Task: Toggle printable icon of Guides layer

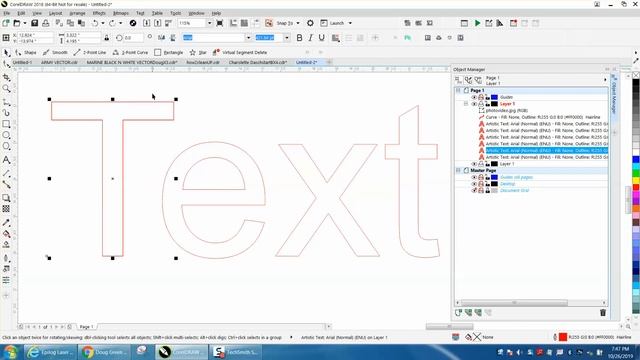Action: pos(481,97)
